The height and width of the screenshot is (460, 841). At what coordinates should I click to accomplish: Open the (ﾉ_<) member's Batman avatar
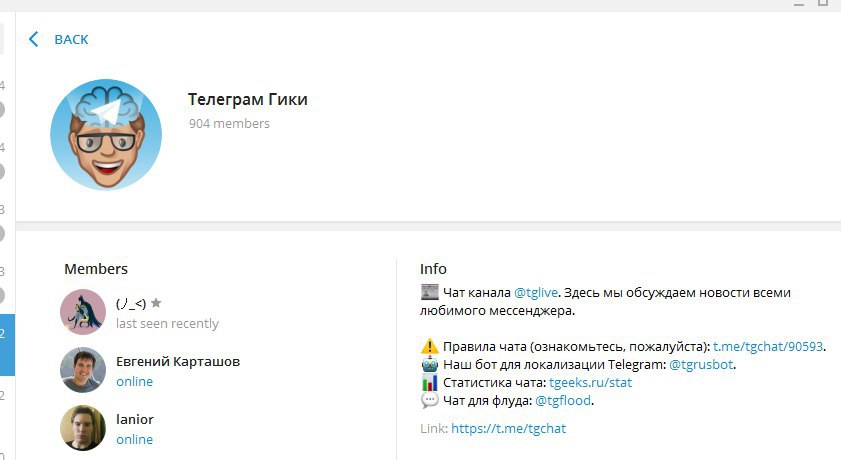pos(83,312)
